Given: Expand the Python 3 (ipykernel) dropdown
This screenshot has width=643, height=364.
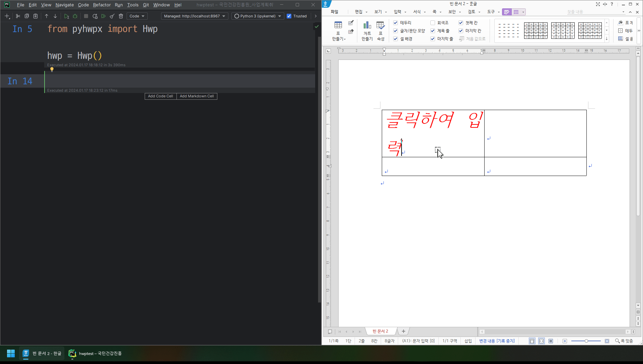Looking at the screenshot, I should [x=258, y=16].
